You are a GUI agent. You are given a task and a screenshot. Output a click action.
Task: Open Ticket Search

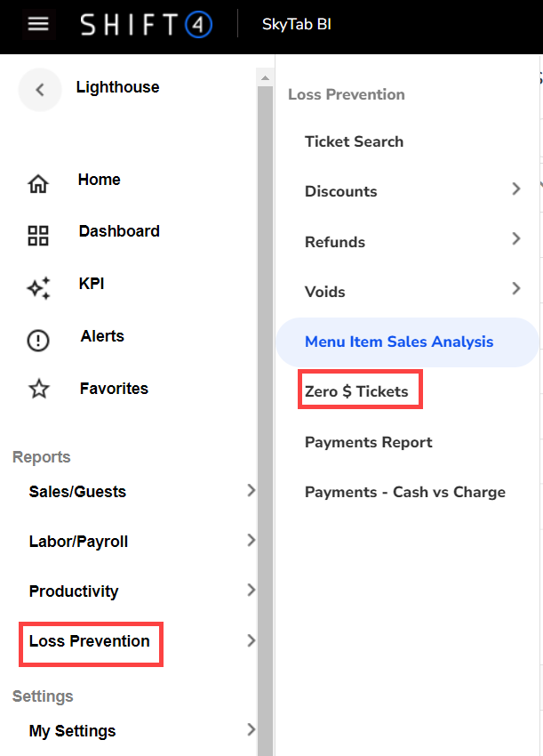(x=354, y=141)
